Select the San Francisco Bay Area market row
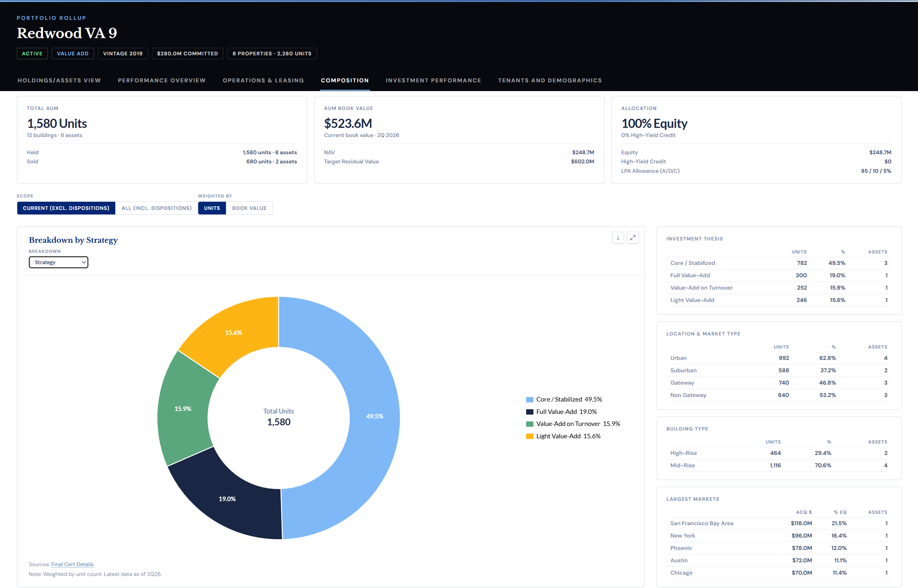Viewport: 918px width, 588px height. click(x=779, y=524)
